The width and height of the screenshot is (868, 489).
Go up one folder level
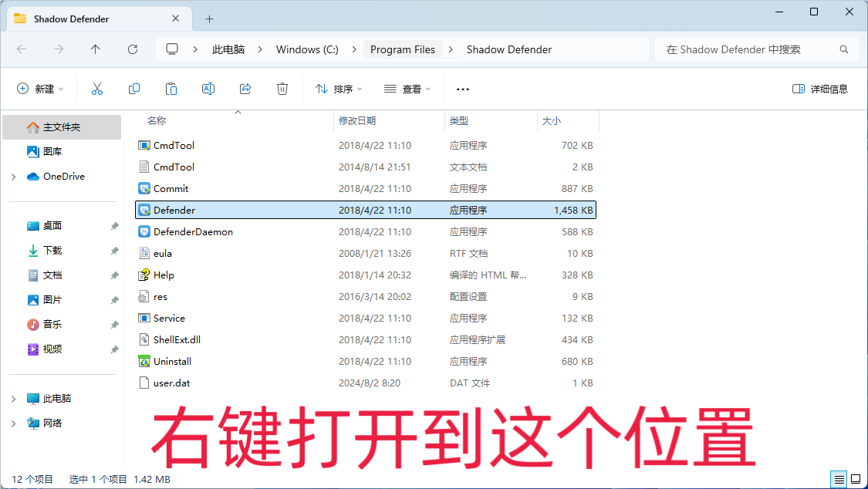pos(95,49)
